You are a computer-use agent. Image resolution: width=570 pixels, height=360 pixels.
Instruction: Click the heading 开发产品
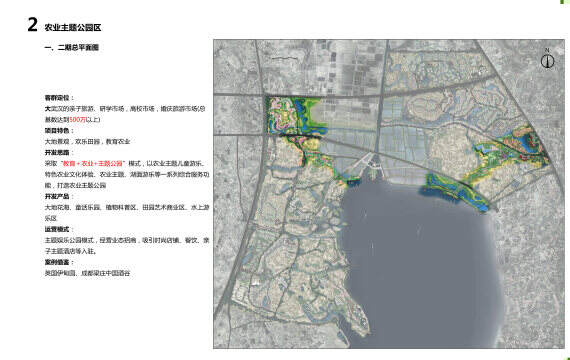click(x=59, y=196)
